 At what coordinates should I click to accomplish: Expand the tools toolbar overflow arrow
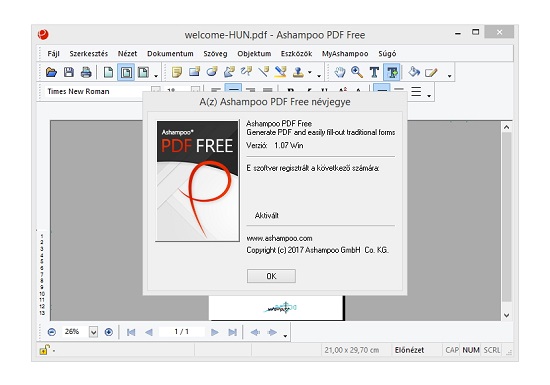point(449,75)
